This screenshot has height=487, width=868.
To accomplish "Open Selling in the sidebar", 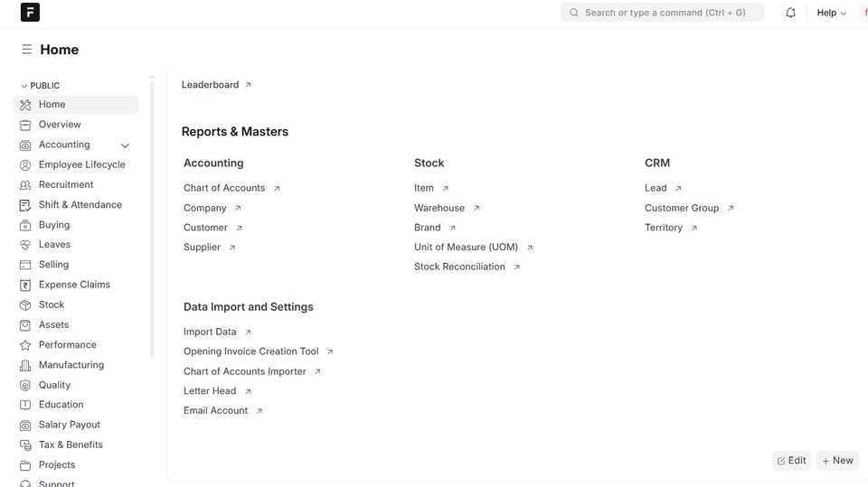I will [x=53, y=265].
